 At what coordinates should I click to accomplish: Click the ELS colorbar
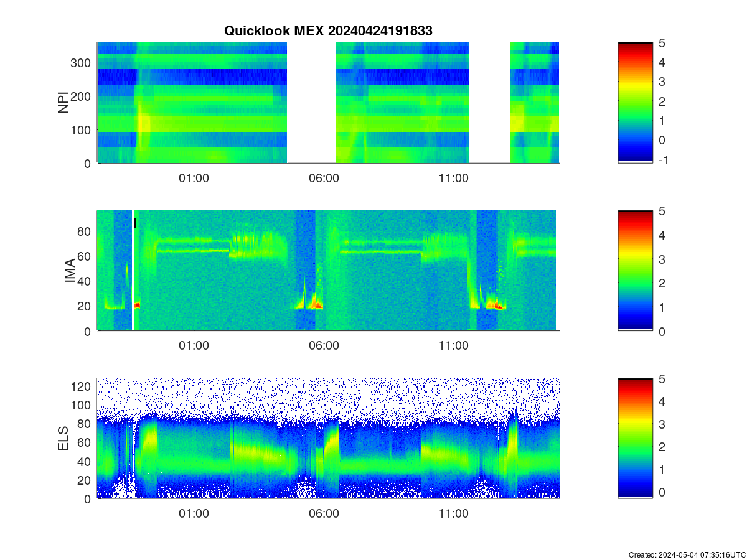635,439
